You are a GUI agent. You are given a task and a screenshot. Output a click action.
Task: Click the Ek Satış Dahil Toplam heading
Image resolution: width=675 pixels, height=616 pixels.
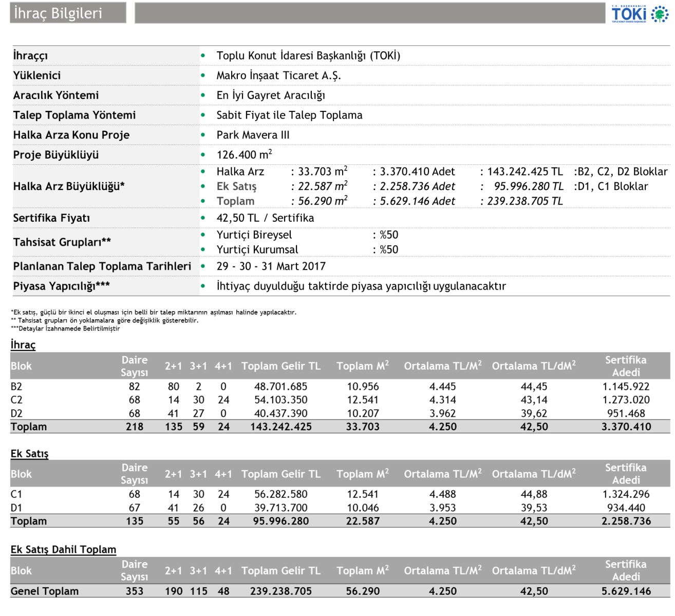pos(63,549)
